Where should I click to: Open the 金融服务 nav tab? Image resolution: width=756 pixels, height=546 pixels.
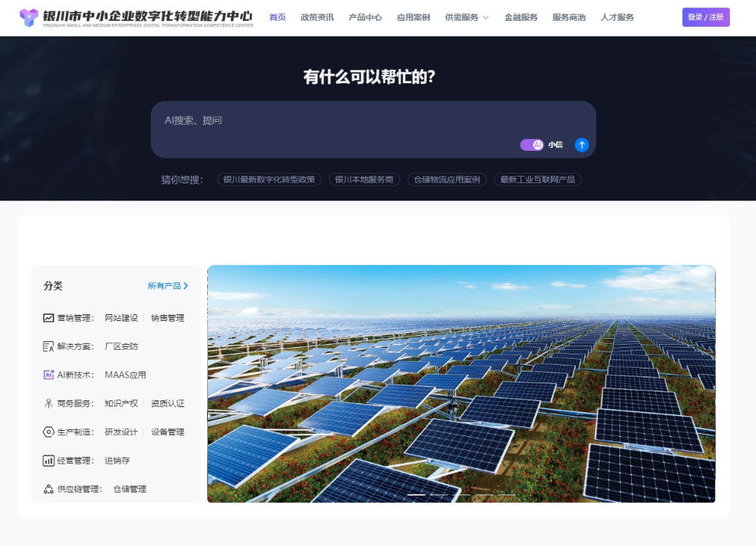521,17
